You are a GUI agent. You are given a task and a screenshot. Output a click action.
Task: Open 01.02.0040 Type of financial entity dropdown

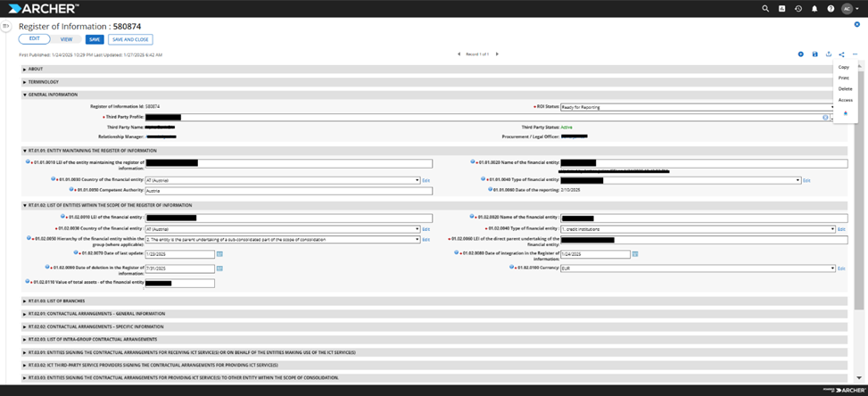click(x=698, y=229)
